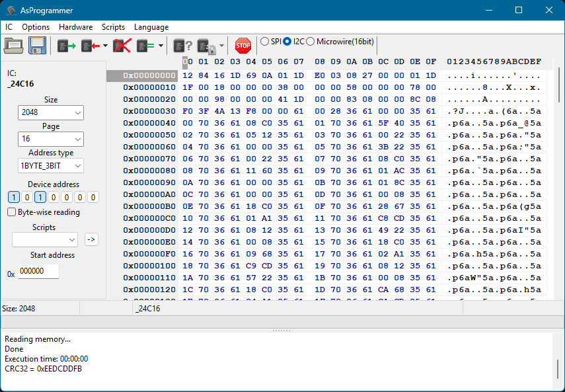This screenshot has height=392, width=565.
Task: Run the selected script with arrow button
Action: (91, 240)
